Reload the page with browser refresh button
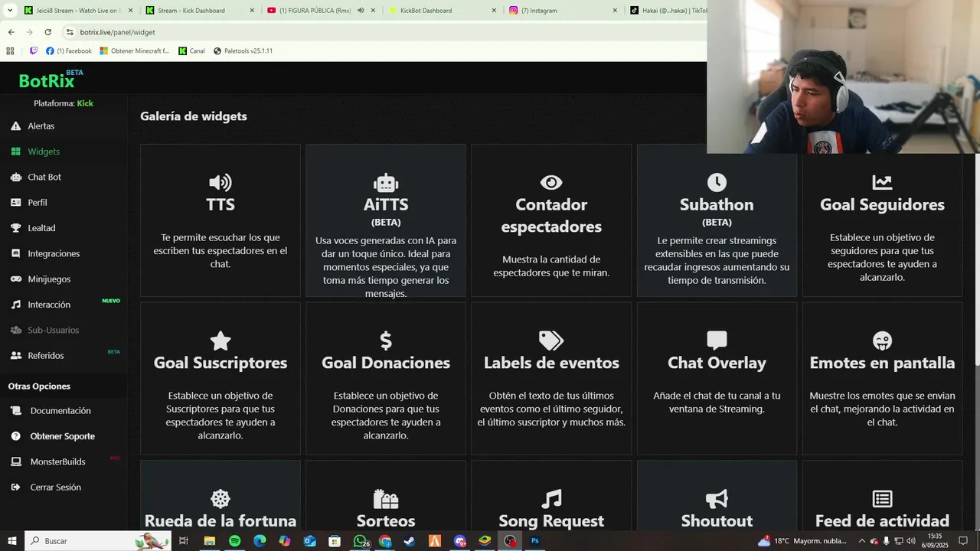Image resolution: width=980 pixels, height=551 pixels. (x=47, y=32)
